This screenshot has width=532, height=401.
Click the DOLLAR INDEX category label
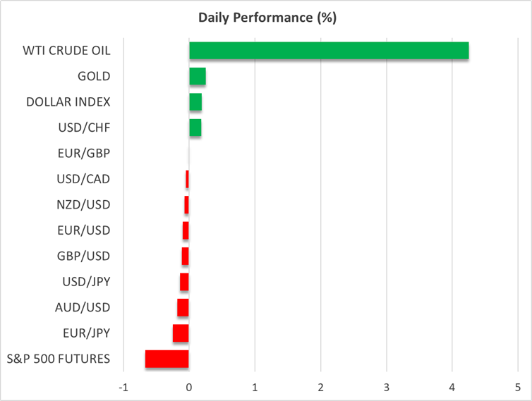pyautogui.click(x=68, y=102)
